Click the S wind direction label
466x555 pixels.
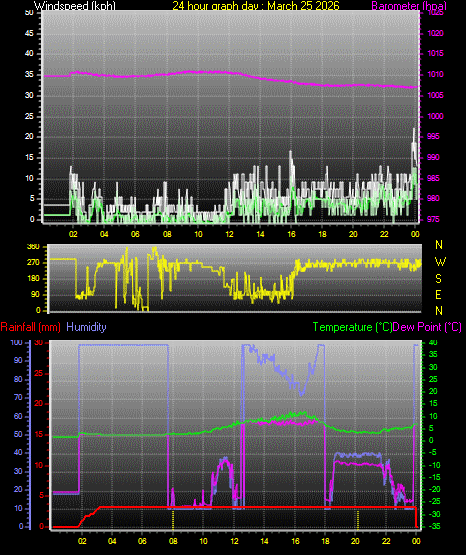(438, 279)
